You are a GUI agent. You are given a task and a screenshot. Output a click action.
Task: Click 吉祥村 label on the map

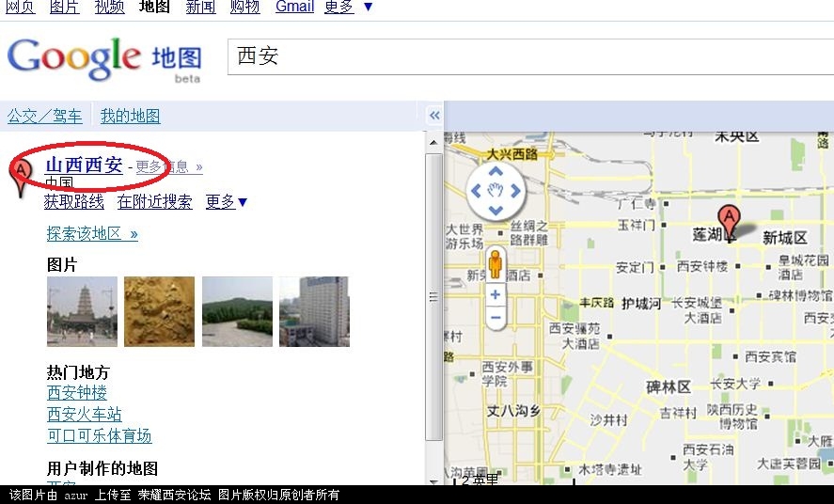[678, 413]
